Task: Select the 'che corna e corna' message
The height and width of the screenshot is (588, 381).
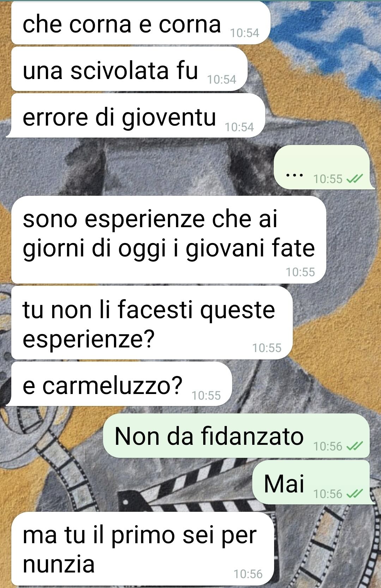Action: pos(141,23)
